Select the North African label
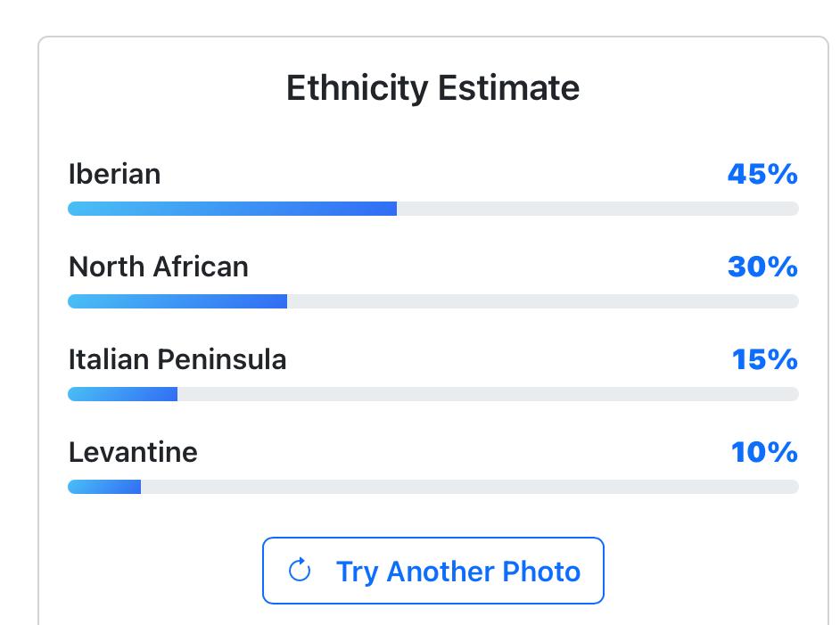The width and height of the screenshot is (840, 625). [x=158, y=267]
